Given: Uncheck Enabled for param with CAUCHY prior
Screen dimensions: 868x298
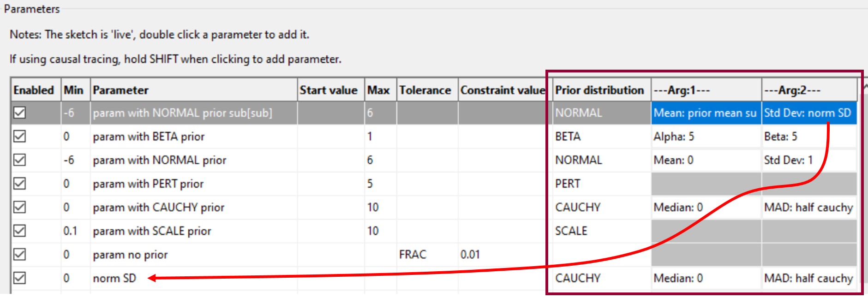Looking at the screenshot, I should pyautogui.click(x=19, y=207).
